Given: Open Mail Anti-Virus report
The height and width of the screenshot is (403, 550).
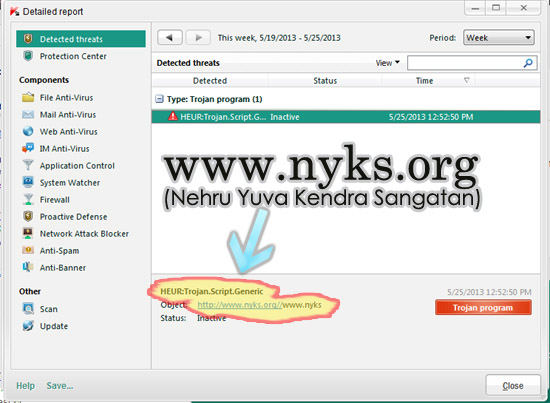Looking at the screenshot, I should coord(68,115).
